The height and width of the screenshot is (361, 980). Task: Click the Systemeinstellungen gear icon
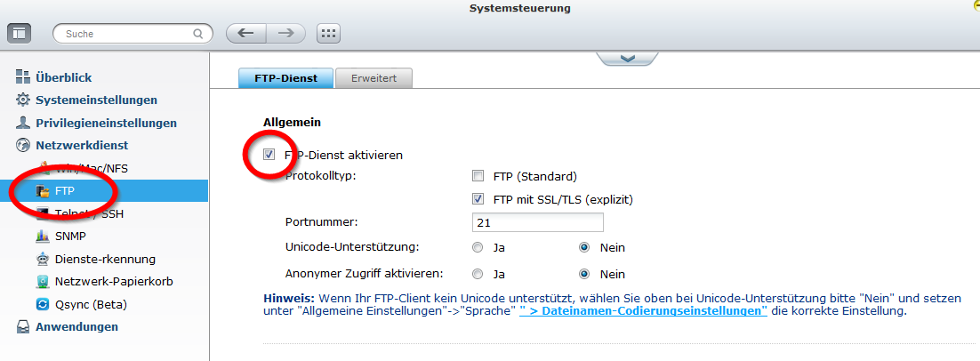tap(23, 100)
